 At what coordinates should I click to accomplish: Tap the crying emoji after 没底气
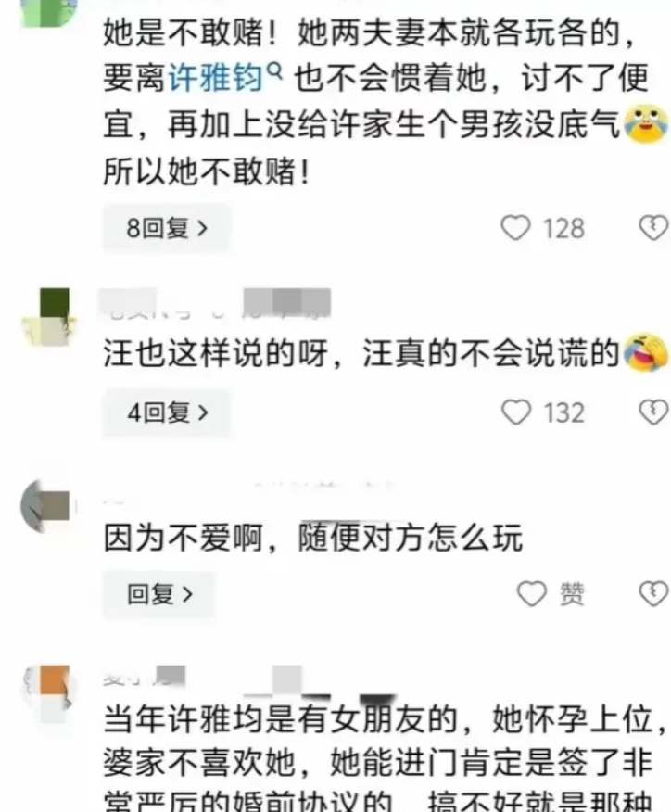pyautogui.click(x=646, y=123)
